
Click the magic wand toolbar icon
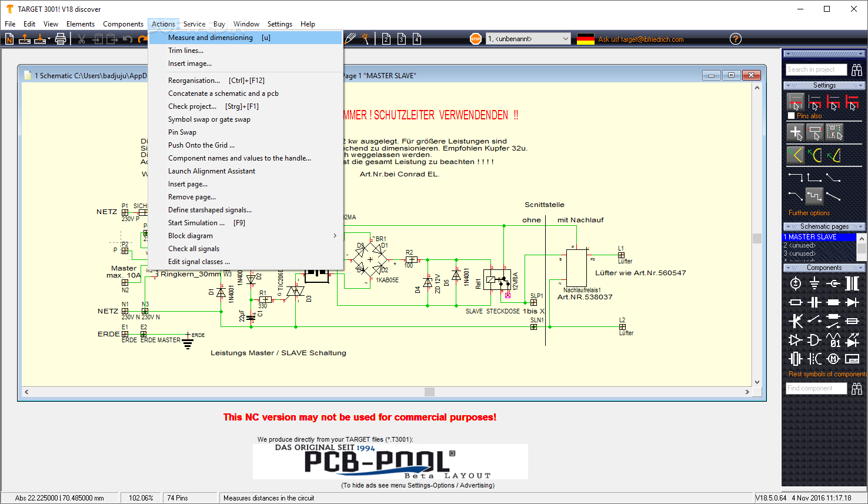pos(366,39)
